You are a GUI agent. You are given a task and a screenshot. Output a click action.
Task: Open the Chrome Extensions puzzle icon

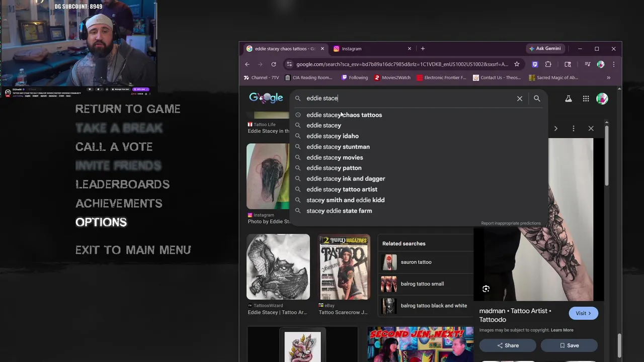point(548,64)
